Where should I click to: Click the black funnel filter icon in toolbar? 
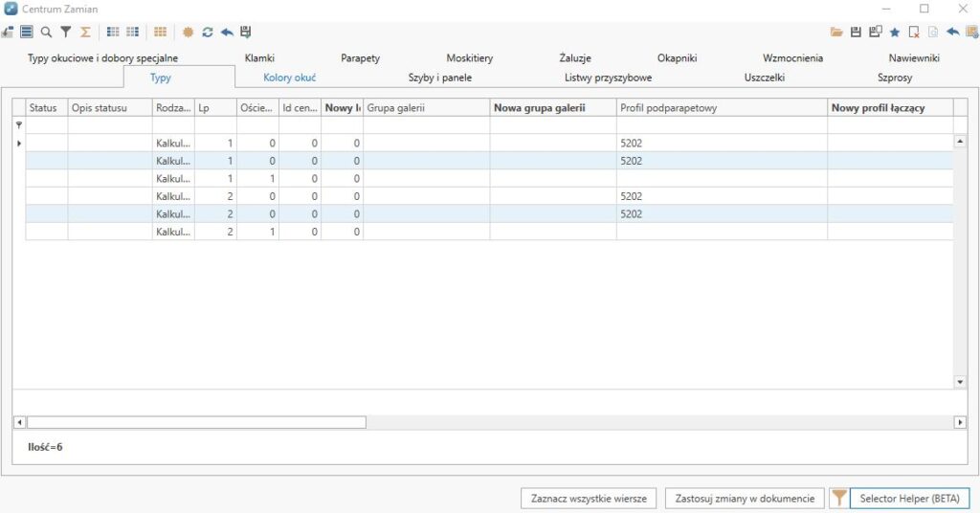(66, 32)
